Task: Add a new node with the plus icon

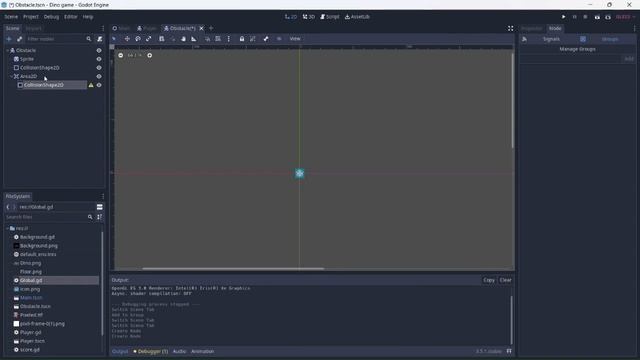Action: [x=9, y=39]
